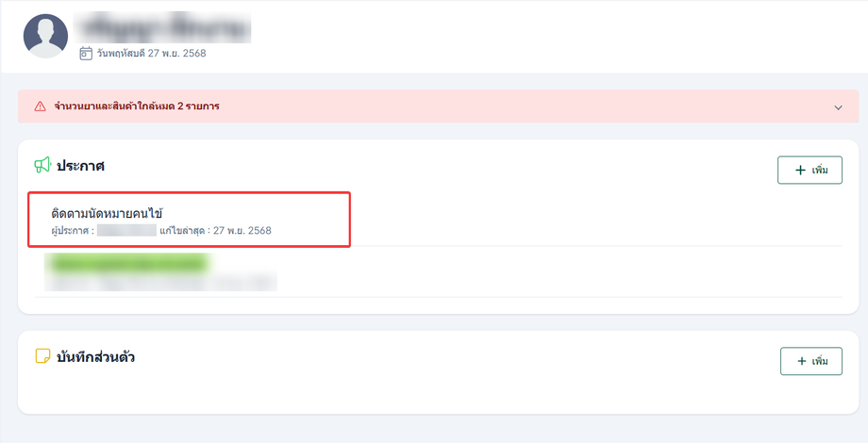
Task: Add a new บันทึกส่วนตัว with เพิ่ม button
Action: (811, 361)
